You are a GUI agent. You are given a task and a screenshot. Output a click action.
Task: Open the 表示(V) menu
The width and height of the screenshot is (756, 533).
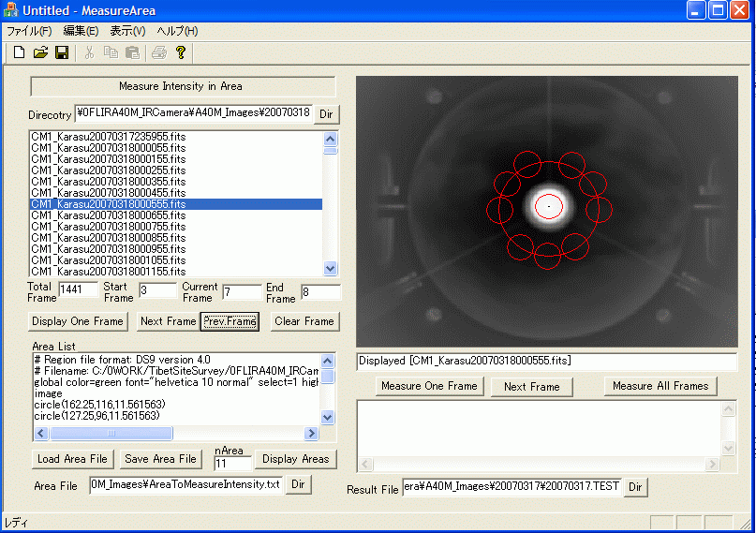[127, 31]
